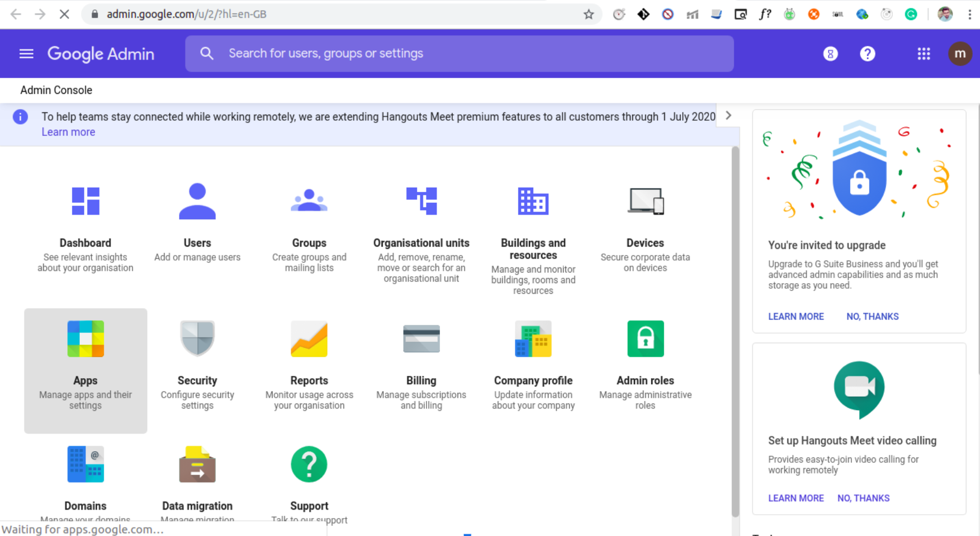Click the 'Organisational units' heading text
980x536 pixels.
pyautogui.click(x=421, y=243)
